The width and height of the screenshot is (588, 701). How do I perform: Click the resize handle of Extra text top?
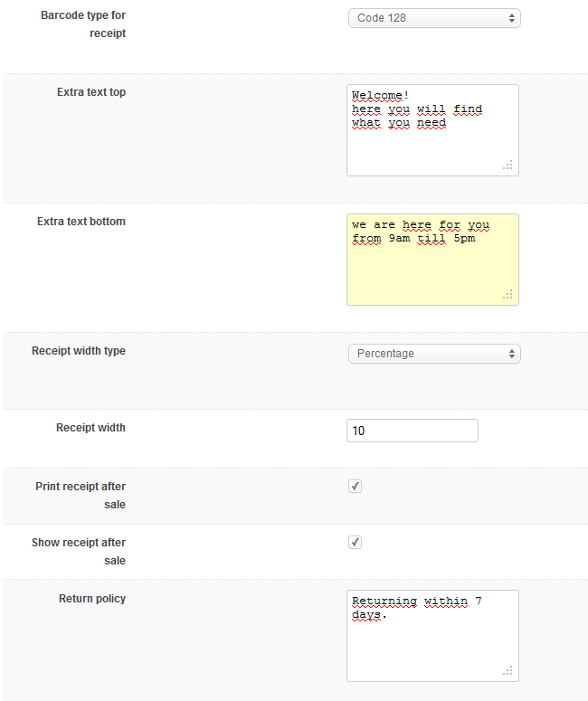point(508,166)
